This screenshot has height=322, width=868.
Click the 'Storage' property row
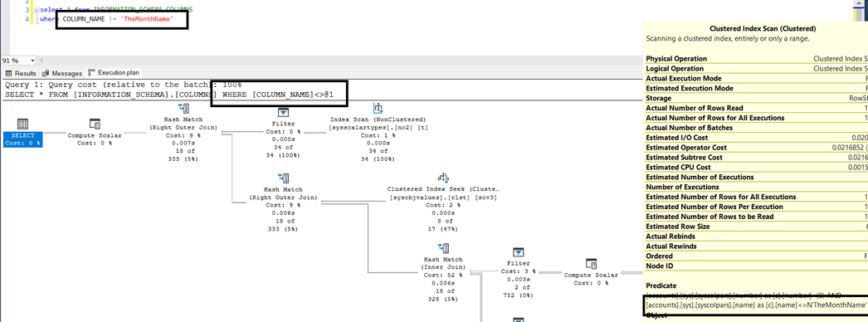757,98
